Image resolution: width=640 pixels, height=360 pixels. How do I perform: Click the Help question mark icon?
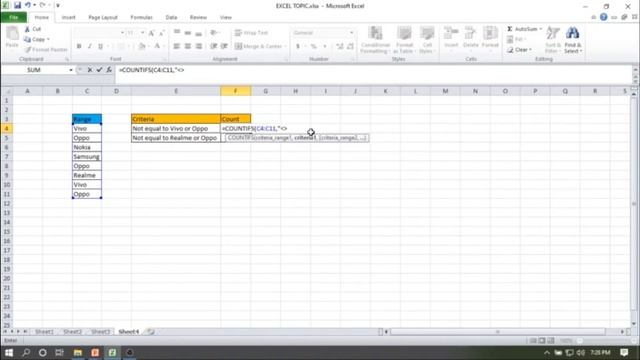[603, 17]
